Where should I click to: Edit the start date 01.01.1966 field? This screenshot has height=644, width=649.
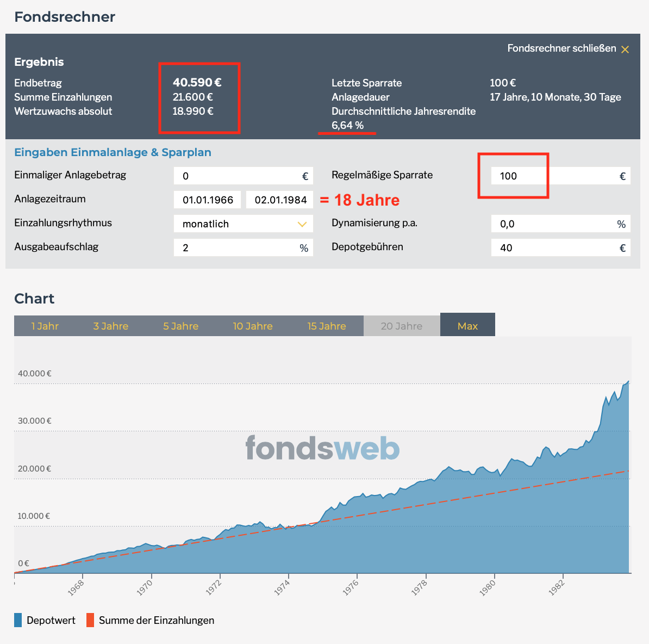[x=208, y=200]
